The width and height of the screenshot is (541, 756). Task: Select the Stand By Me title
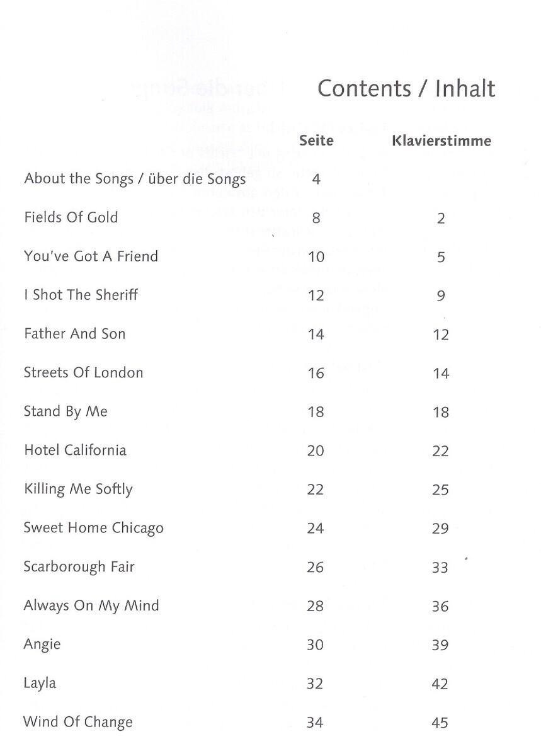[65, 411]
